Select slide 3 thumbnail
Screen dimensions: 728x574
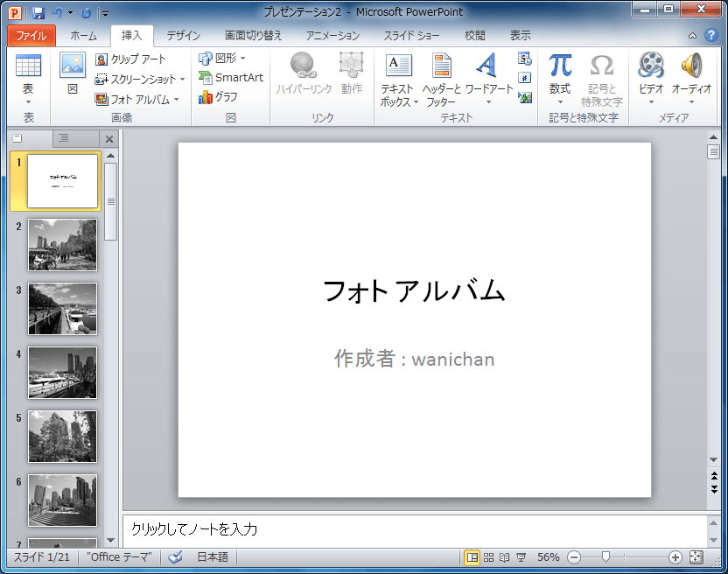[x=63, y=309]
